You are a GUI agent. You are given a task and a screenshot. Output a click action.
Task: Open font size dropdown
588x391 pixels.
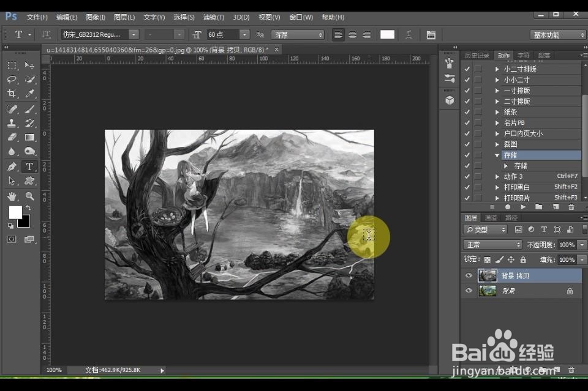pyautogui.click(x=244, y=34)
